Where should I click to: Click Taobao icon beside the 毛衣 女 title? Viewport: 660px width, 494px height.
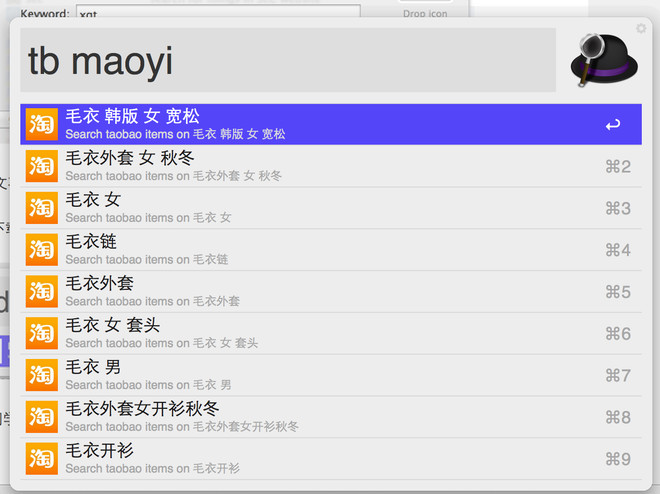click(x=41, y=208)
